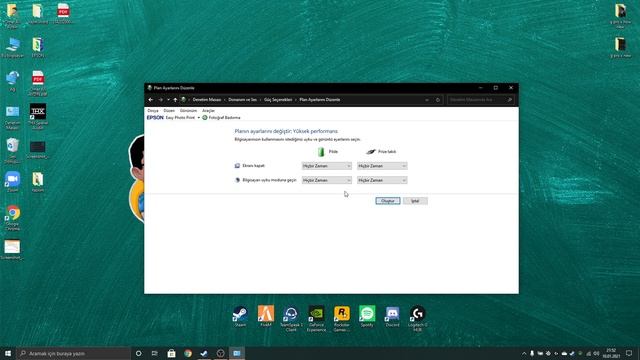Click the battery icon beside Pilde
This screenshot has height=360, width=640.
321,152
